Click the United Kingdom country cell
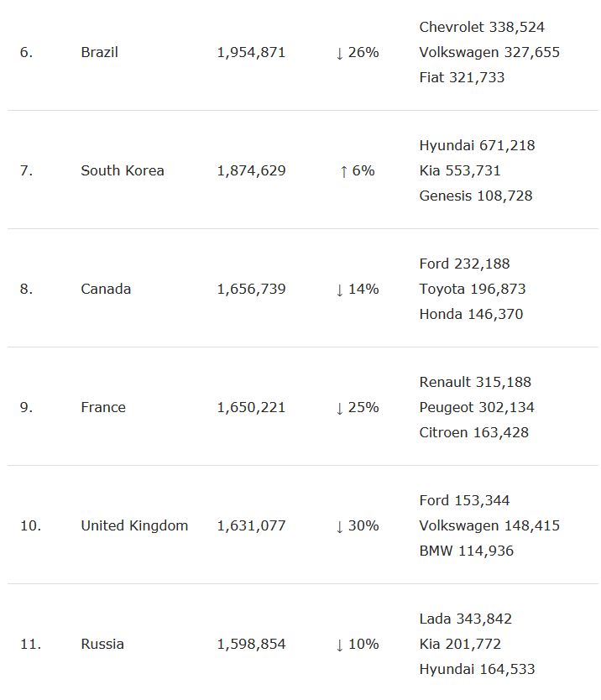This screenshot has width=601, height=700. pyautogui.click(x=134, y=525)
